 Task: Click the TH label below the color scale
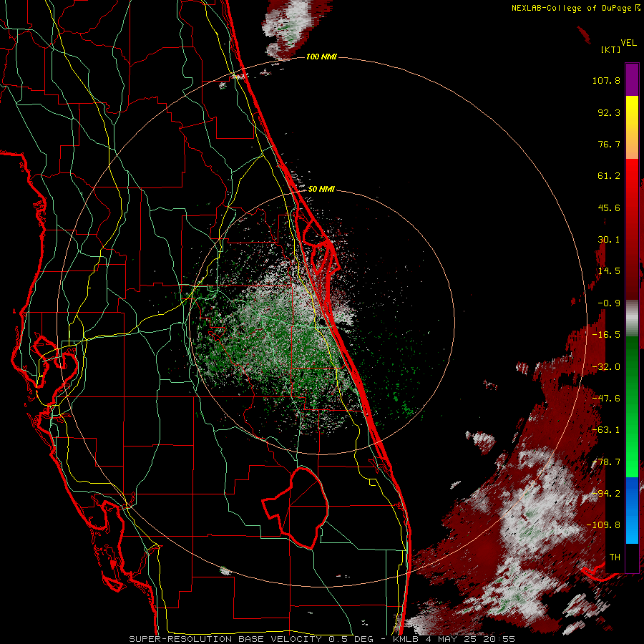coord(615,557)
